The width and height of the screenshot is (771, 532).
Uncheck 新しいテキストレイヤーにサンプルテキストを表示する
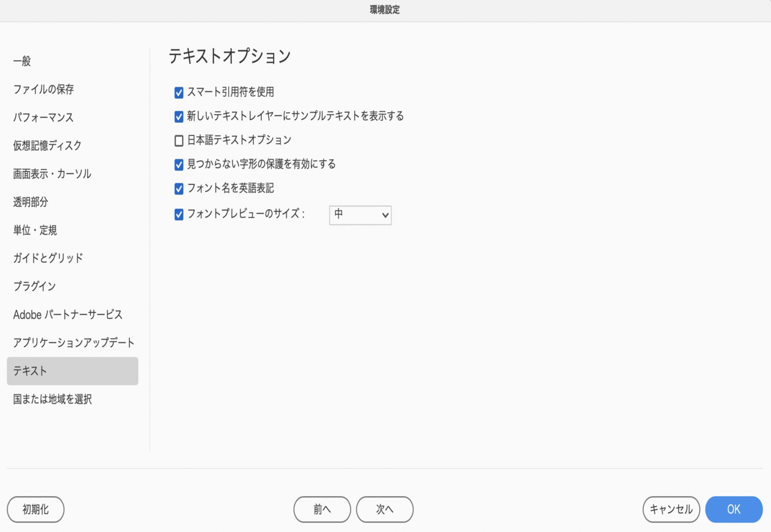click(179, 117)
